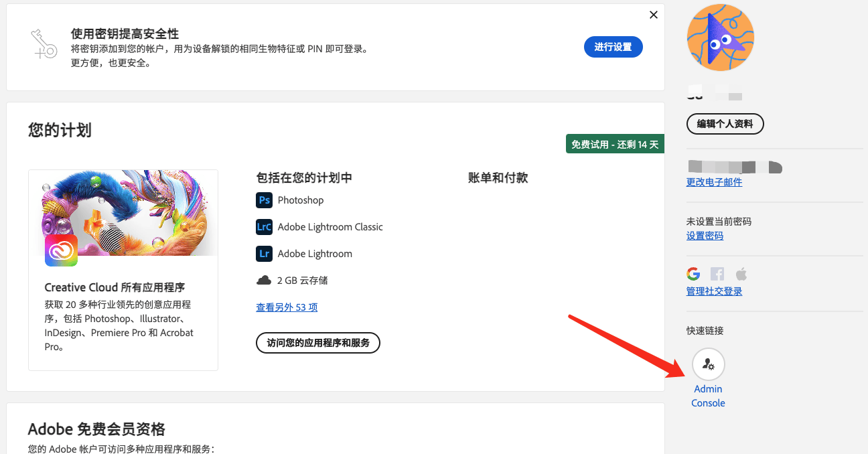Click the Photoshop Ps icon
Image resolution: width=868 pixels, height=454 pixels.
click(x=265, y=200)
